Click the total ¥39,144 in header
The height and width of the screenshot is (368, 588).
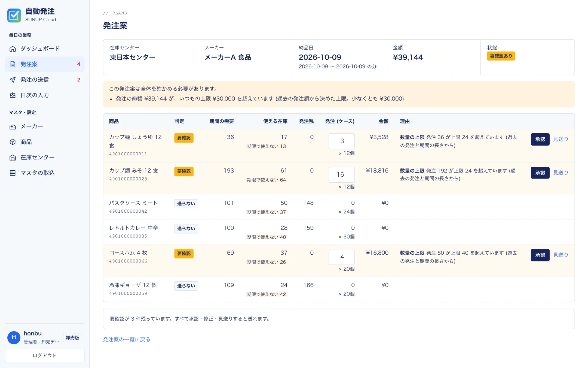pos(408,57)
